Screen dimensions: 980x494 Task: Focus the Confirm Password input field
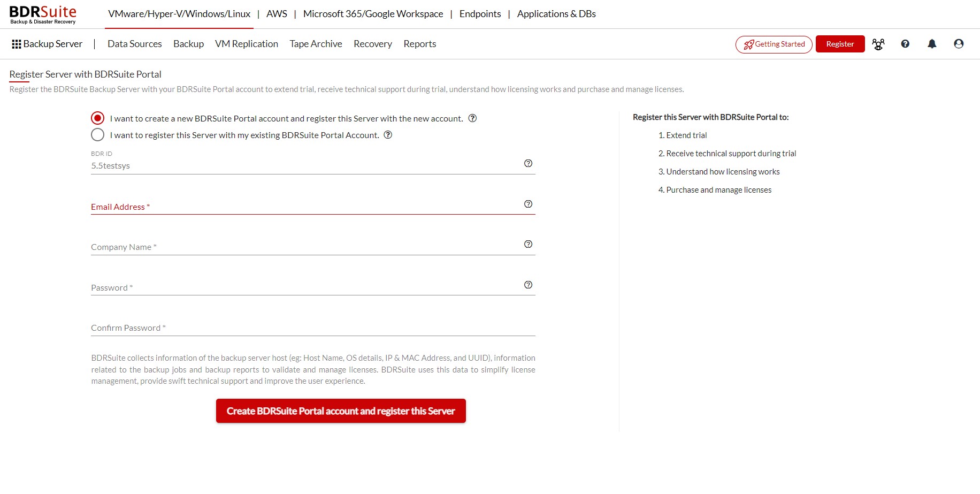tap(313, 327)
